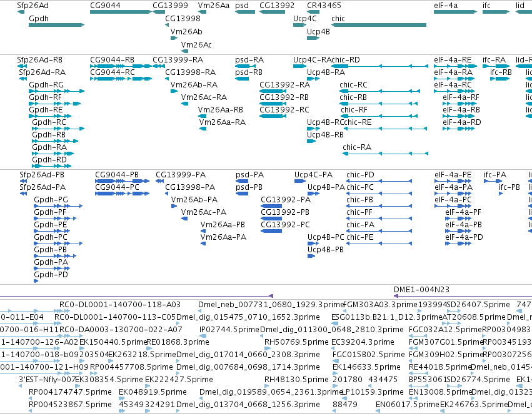Select transcript Gpdh-RD
This screenshot has height=414, width=532.
pos(51,166)
